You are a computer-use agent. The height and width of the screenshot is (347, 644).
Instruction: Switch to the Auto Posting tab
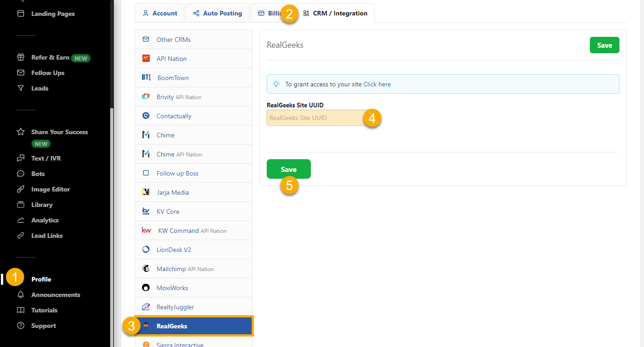tap(218, 13)
